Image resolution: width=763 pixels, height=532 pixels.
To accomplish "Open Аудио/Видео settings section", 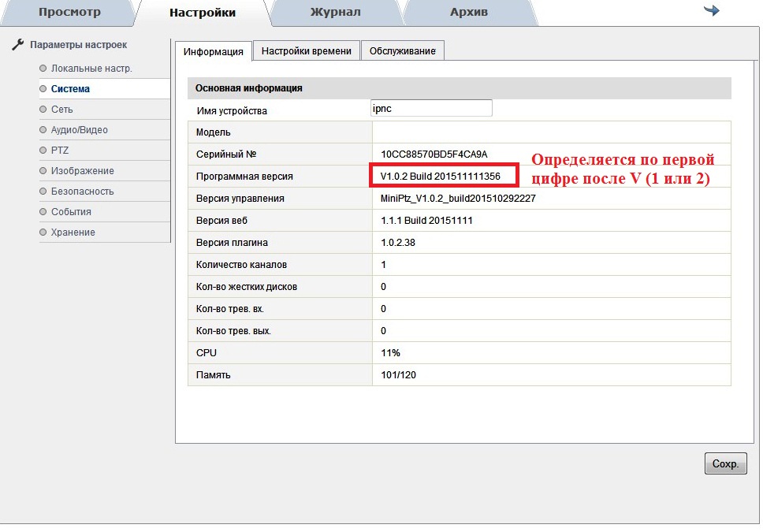I will tap(79, 130).
